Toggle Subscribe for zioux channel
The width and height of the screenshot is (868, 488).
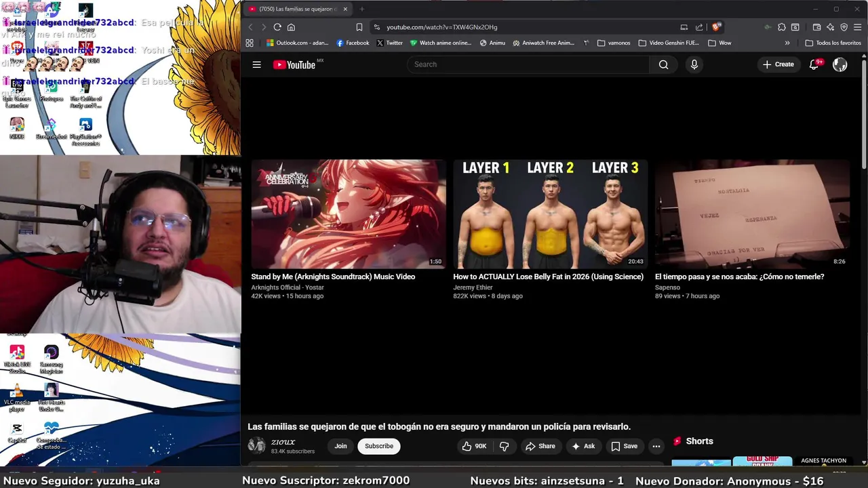coord(379,446)
